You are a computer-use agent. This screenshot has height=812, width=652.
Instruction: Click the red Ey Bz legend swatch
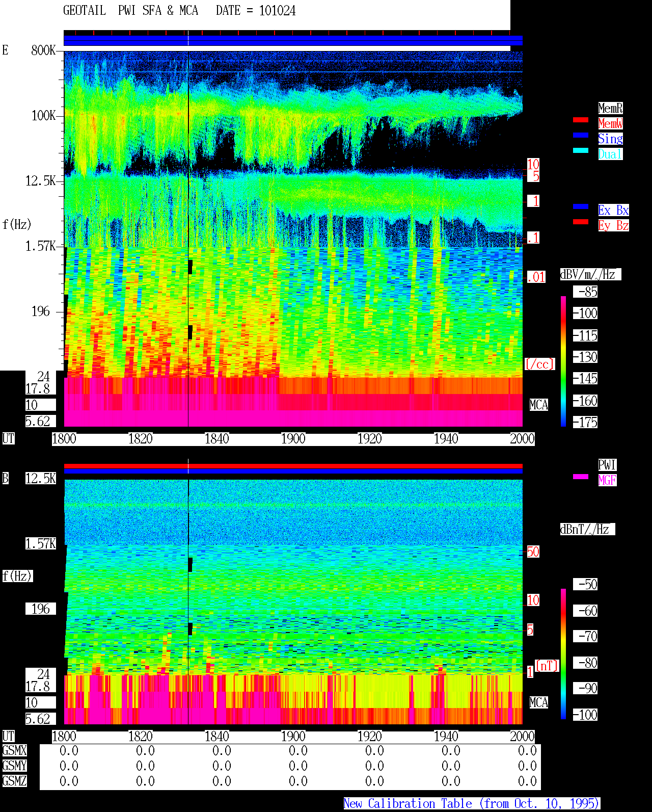(581, 222)
